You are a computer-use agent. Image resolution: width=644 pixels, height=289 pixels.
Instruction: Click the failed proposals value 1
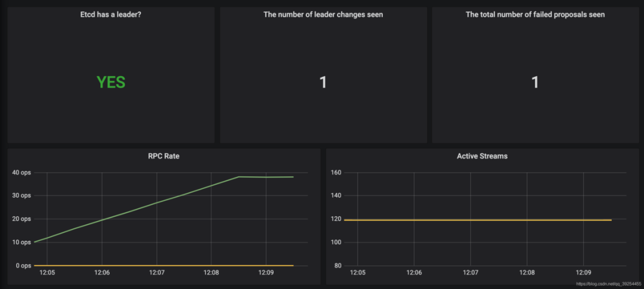click(535, 82)
